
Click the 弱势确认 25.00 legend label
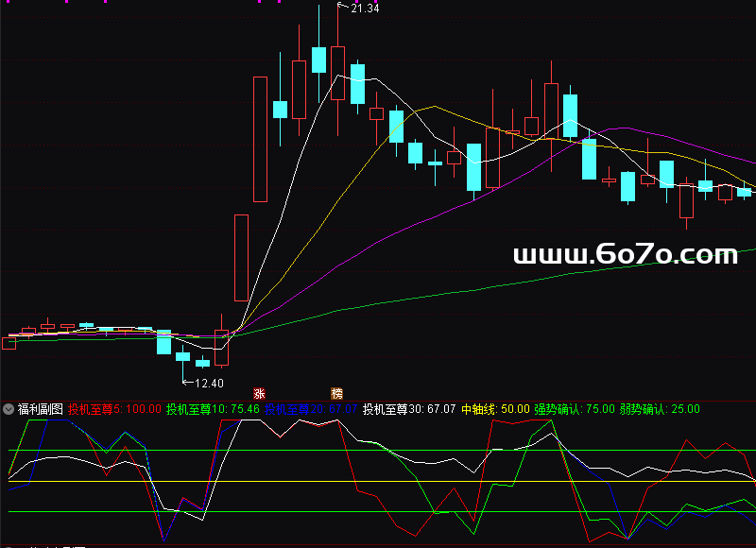[x=660, y=409]
